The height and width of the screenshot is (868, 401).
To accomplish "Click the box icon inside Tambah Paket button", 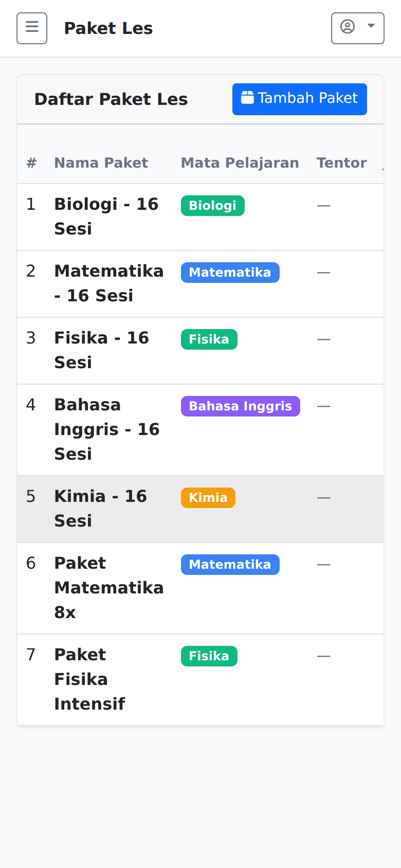I will [248, 98].
